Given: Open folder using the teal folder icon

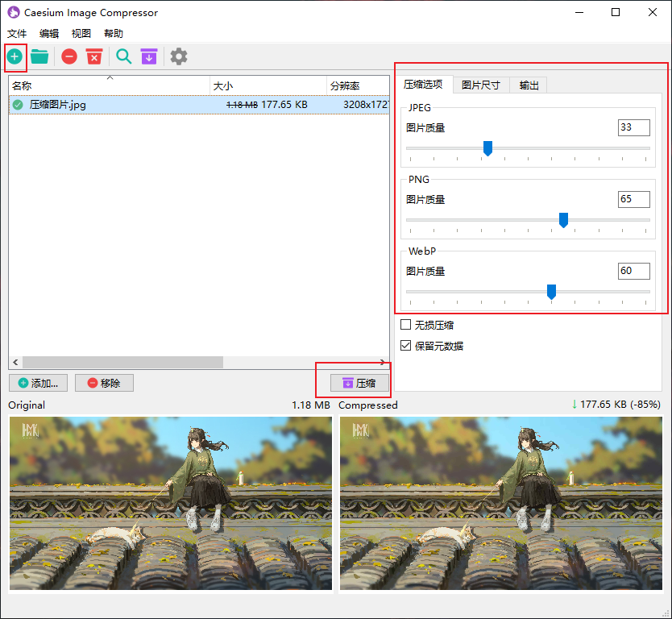Looking at the screenshot, I should (x=39, y=56).
